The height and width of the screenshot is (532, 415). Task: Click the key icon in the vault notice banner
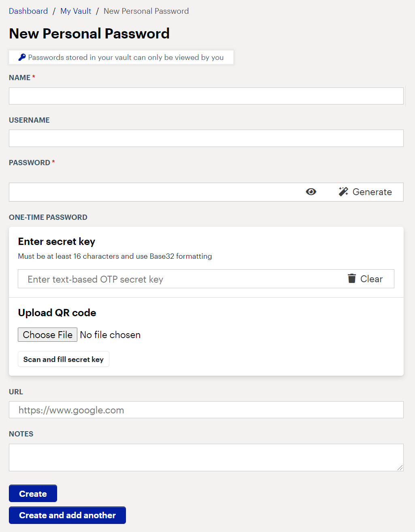(x=21, y=57)
